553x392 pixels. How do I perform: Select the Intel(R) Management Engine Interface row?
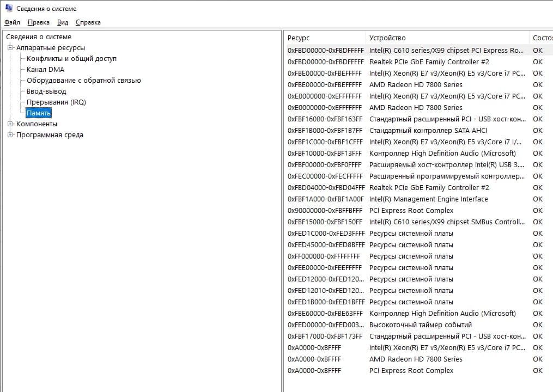coord(428,199)
